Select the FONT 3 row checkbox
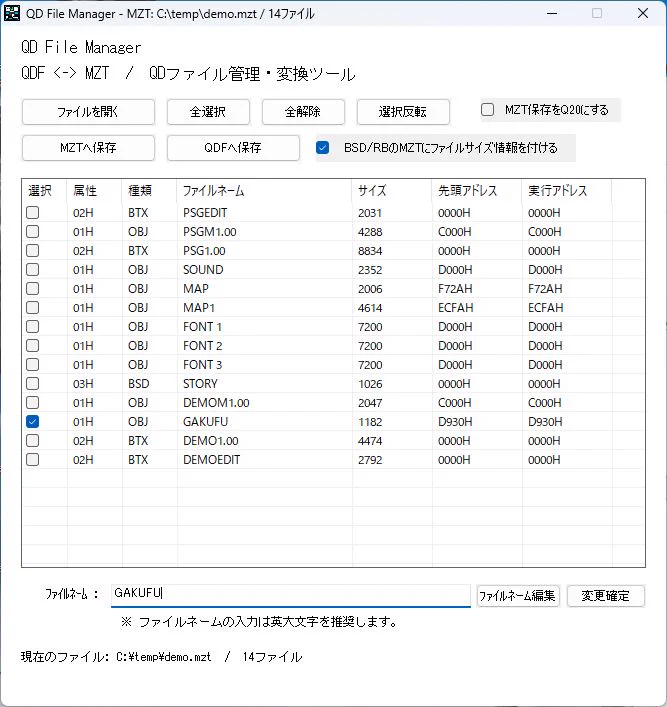Image resolution: width=667 pixels, height=707 pixels. (x=32, y=364)
